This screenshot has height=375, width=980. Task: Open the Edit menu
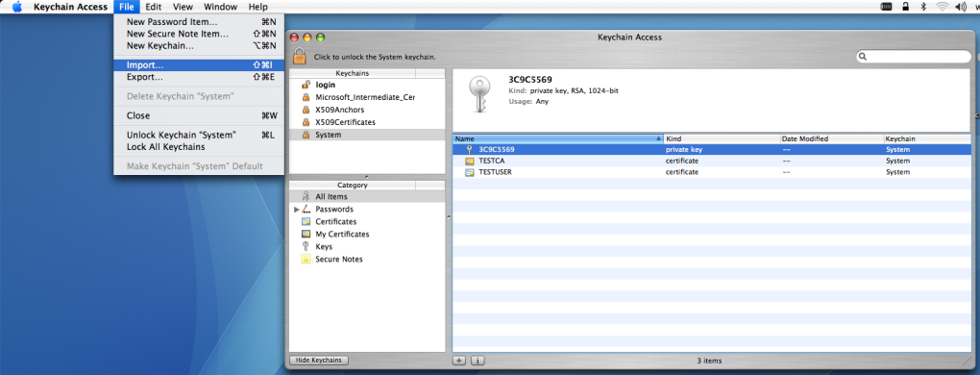click(153, 7)
